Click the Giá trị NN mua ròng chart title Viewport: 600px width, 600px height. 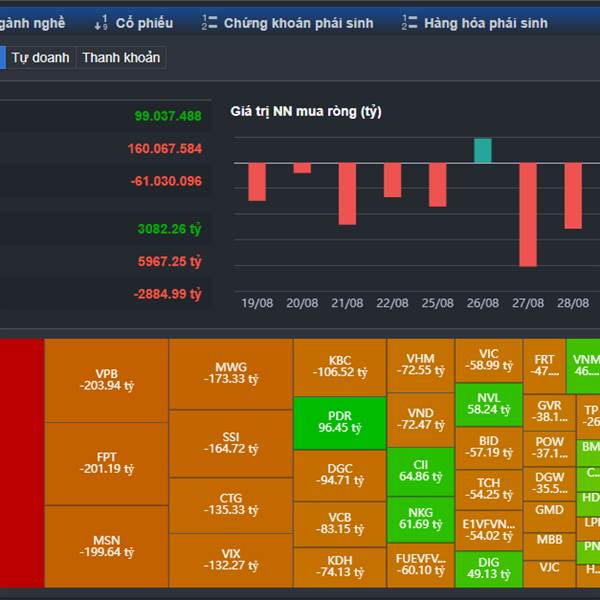(306, 111)
